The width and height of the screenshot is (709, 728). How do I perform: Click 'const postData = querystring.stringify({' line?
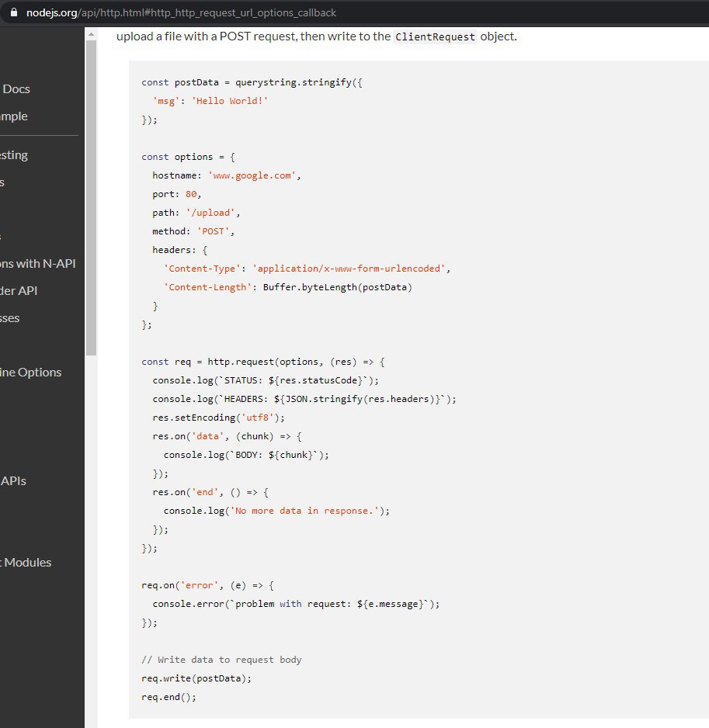pos(252,82)
